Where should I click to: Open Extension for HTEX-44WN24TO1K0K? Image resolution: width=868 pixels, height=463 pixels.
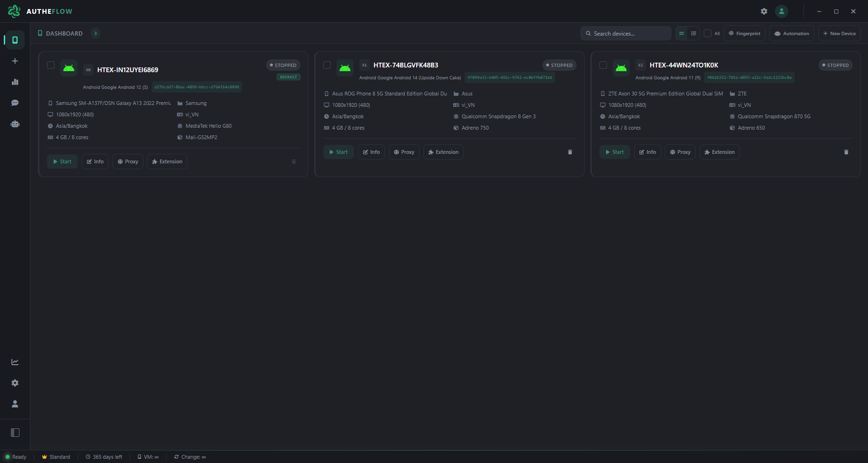tap(719, 152)
